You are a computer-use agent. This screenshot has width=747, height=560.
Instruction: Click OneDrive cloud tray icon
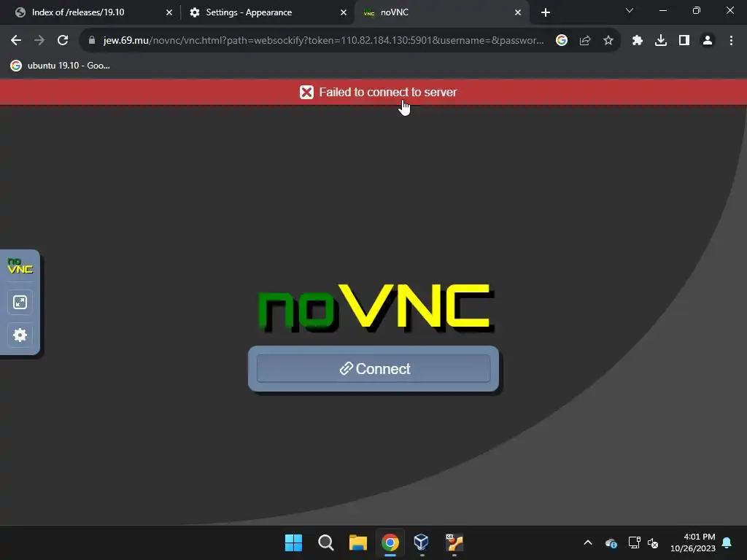tap(611, 542)
